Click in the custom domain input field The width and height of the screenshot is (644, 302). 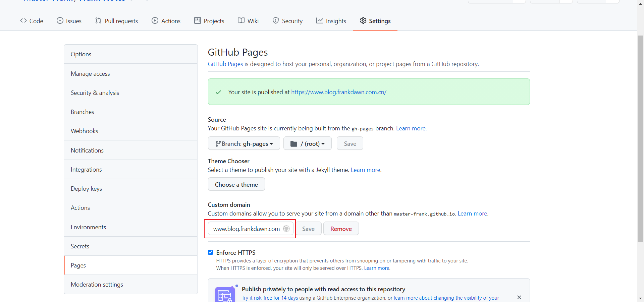(251, 229)
